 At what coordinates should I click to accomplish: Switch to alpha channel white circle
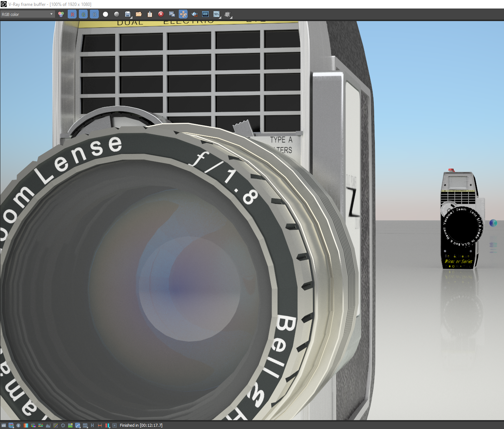105,14
